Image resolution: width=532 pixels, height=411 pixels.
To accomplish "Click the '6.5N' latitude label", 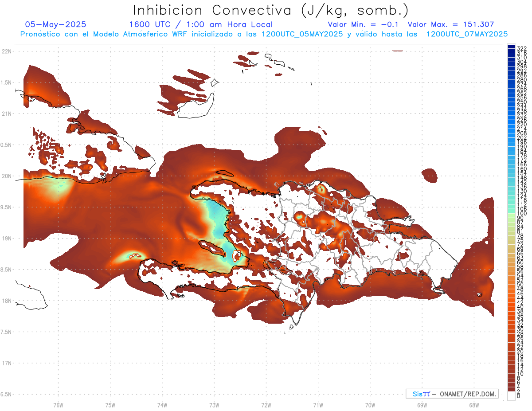I will tap(7, 394).
